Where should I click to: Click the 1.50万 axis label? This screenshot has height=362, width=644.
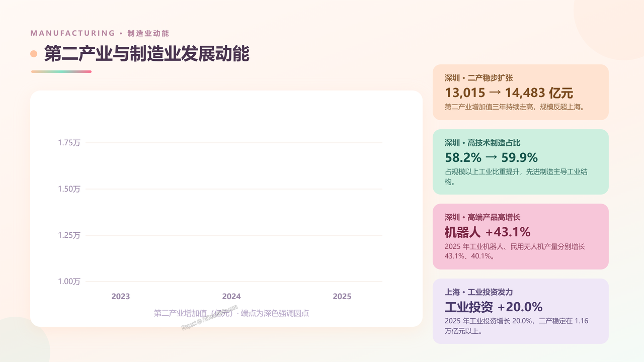[x=69, y=189]
